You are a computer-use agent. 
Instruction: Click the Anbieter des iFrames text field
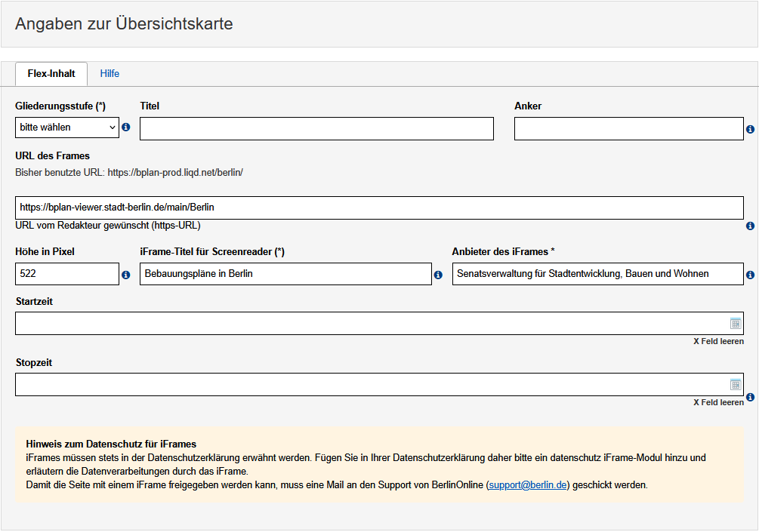(597, 274)
